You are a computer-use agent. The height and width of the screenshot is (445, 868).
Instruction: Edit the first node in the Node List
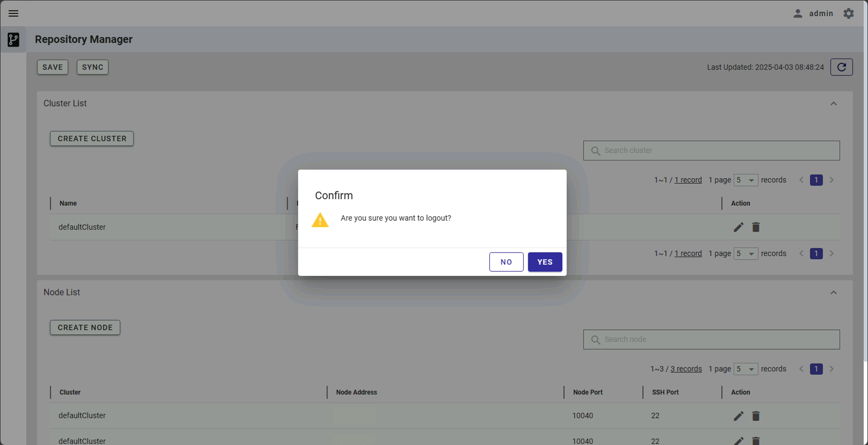click(738, 416)
